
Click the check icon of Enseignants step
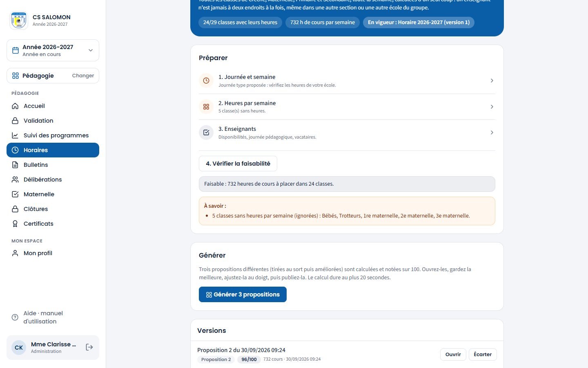pos(206,132)
